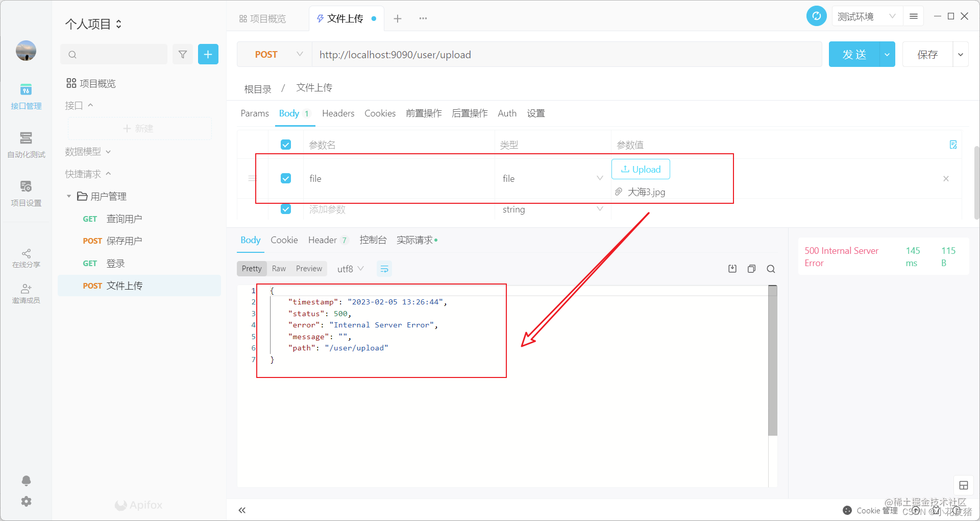Image resolution: width=980 pixels, height=521 pixels.
Task: Open the settings gear in the sidebar
Action: click(x=26, y=502)
